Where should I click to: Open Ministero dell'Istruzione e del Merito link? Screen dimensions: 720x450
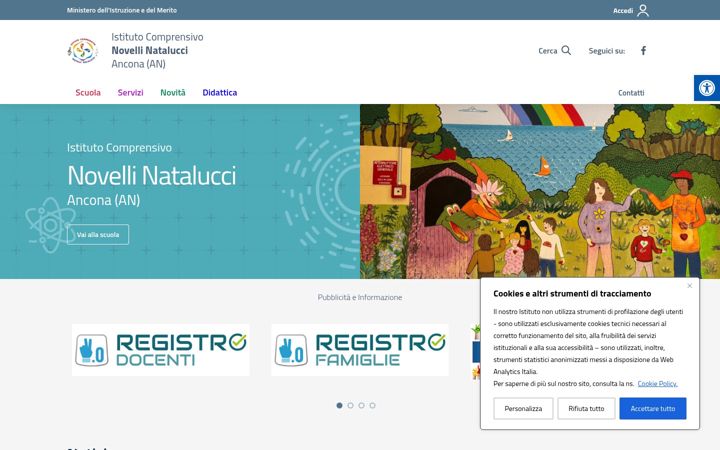click(122, 10)
